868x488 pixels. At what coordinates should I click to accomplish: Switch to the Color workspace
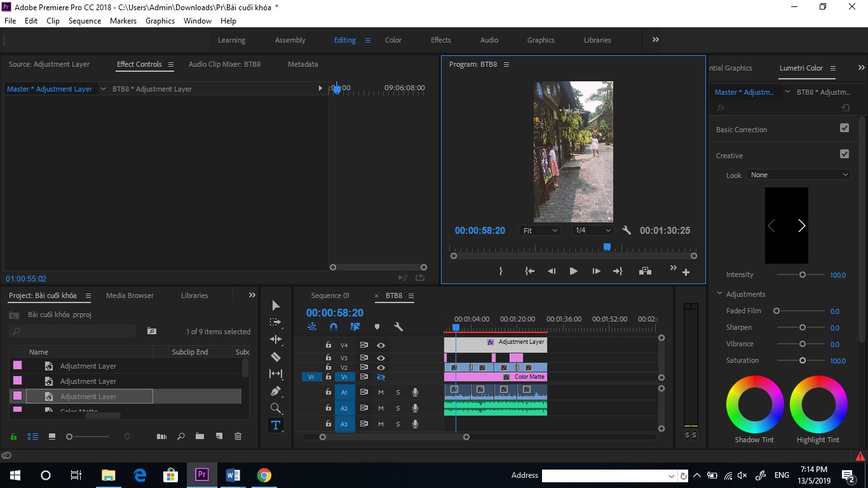(x=393, y=40)
